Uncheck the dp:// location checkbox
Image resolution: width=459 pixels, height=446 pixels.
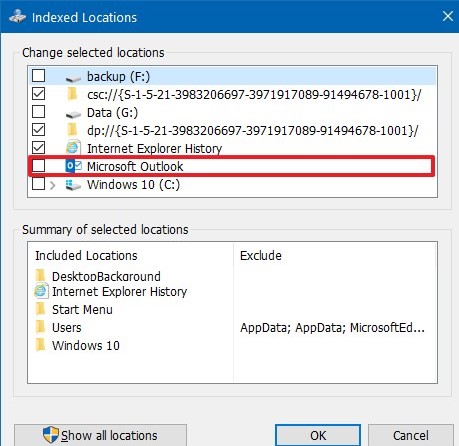click(x=38, y=130)
